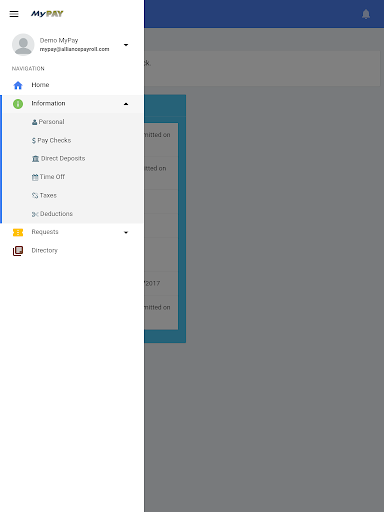The width and height of the screenshot is (384, 512).
Task: Expand the Demo MyPay account dropdown arrow
Action: tap(126, 45)
